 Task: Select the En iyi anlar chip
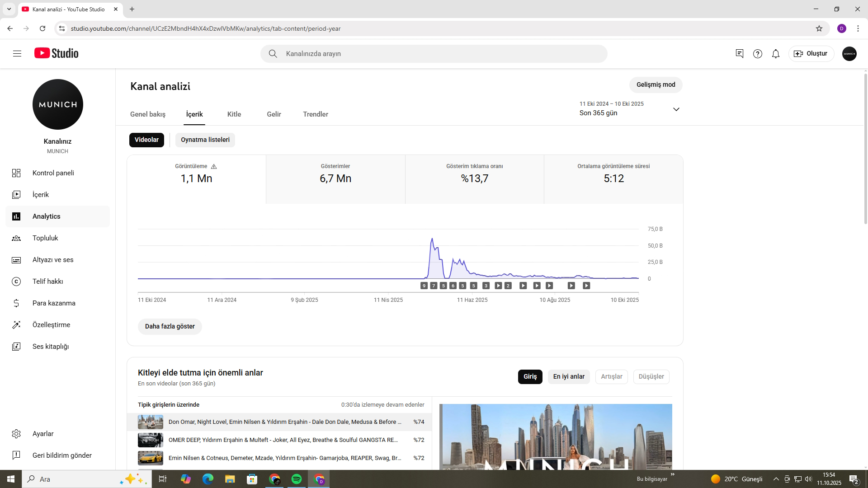tap(569, 377)
